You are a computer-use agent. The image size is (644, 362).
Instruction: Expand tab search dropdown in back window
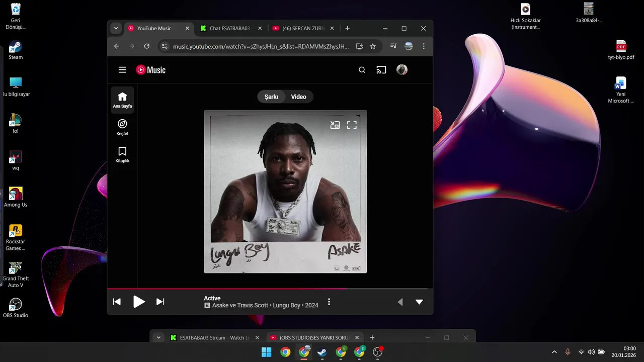click(158, 338)
